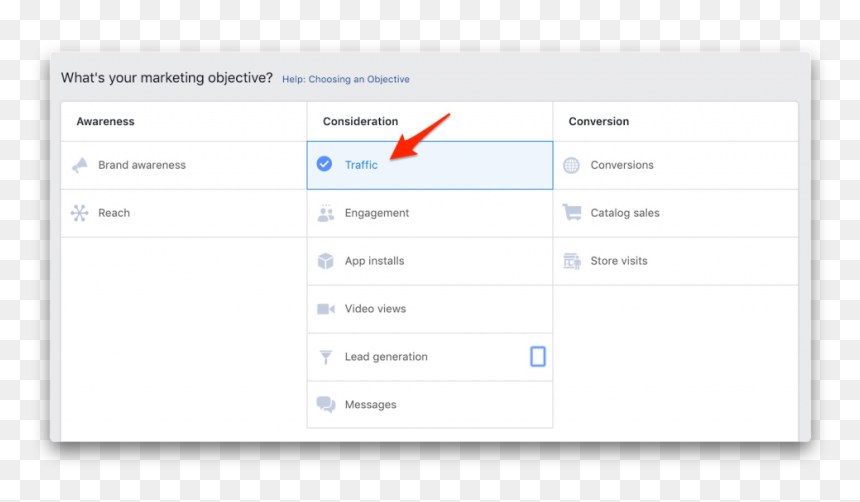
Task: Select the Traffic objective
Action: (x=429, y=165)
